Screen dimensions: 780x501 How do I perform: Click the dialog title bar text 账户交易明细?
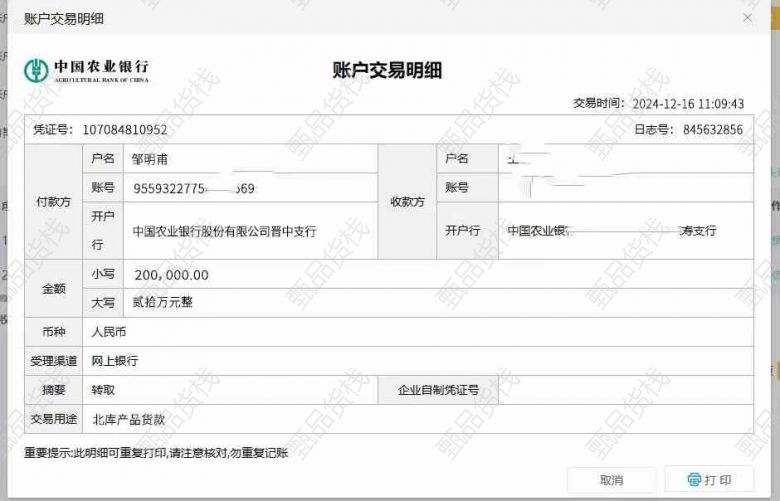click(x=64, y=19)
